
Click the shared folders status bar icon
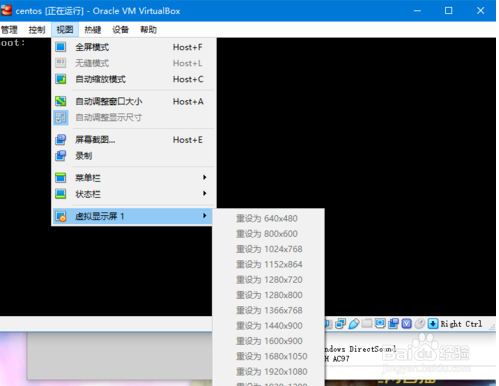click(367, 323)
